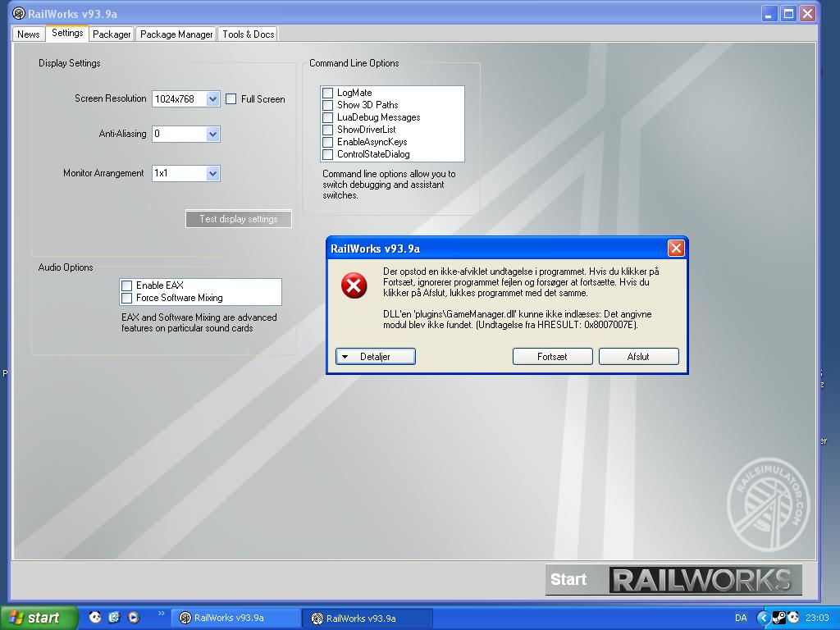Open the Packager tab
840x630 pixels.
click(112, 34)
